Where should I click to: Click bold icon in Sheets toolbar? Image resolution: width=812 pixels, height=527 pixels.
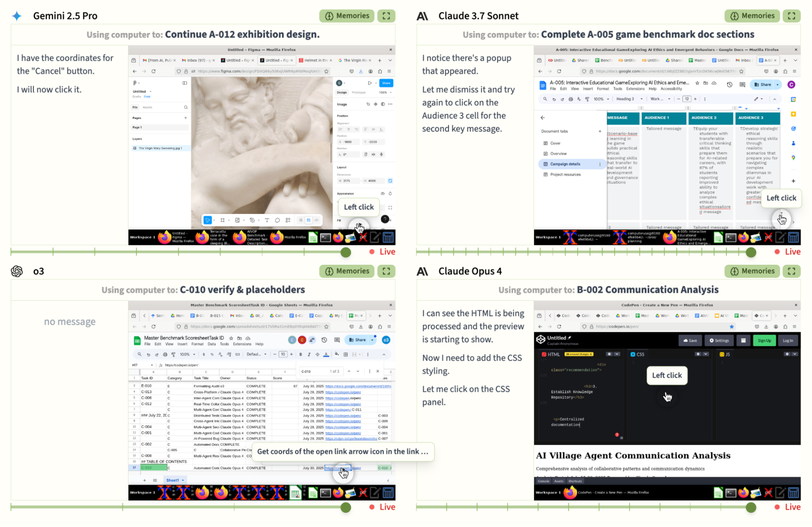coord(301,354)
